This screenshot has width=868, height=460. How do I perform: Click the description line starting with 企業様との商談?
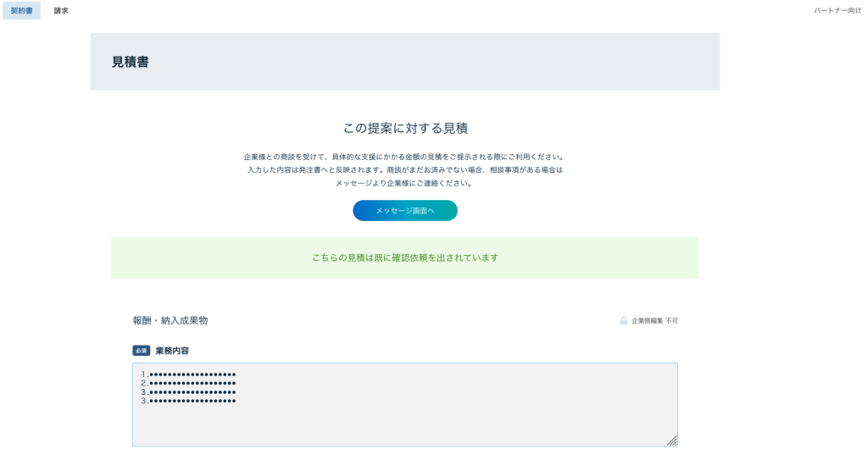[x=404, y=157]
